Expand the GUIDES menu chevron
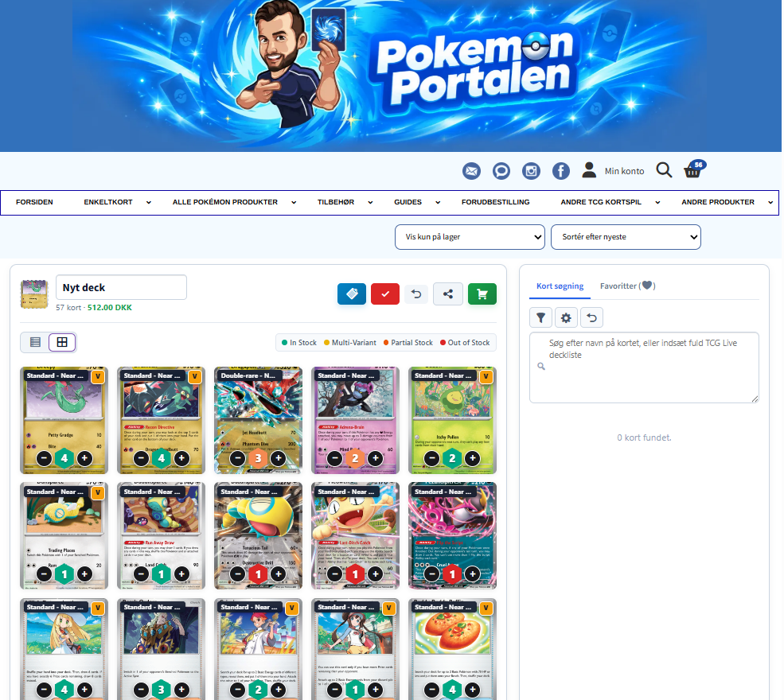The height and width of the screenshot is (700, 784). pos(438,202)
